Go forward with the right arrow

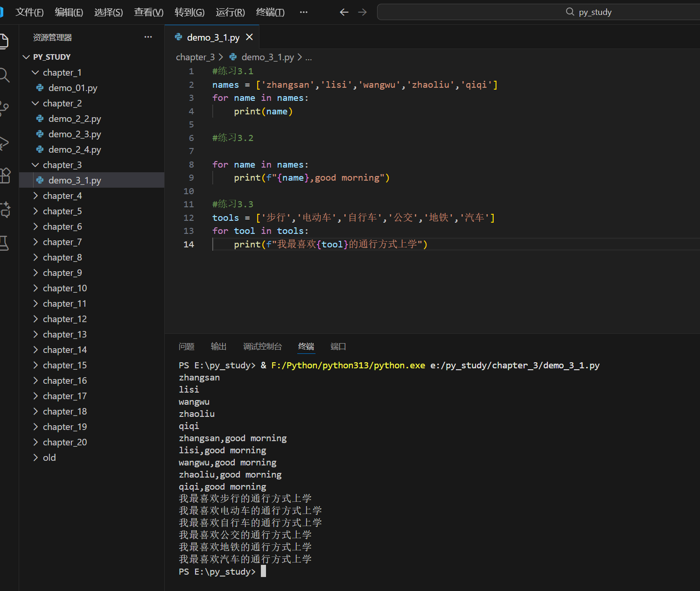(x=362, y=12)
